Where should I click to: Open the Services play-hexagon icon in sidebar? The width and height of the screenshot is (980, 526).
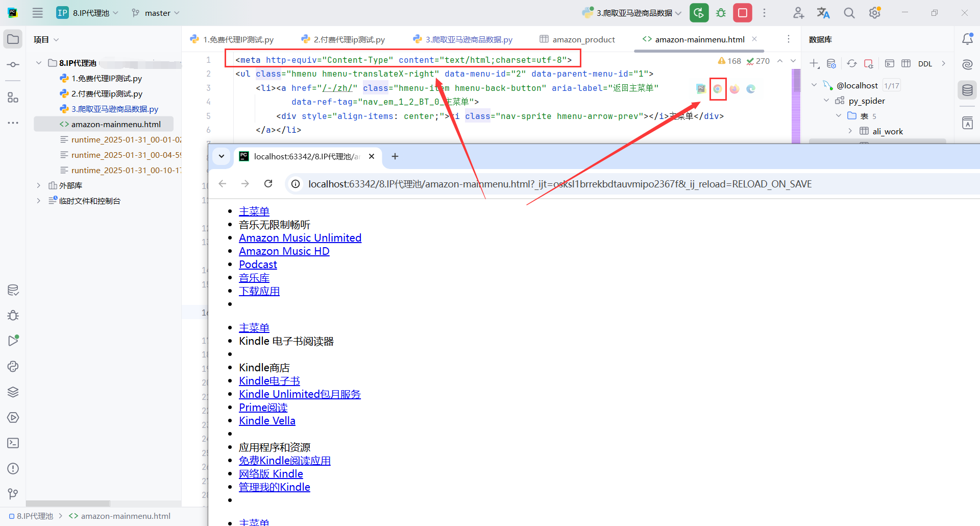[13, 417]
